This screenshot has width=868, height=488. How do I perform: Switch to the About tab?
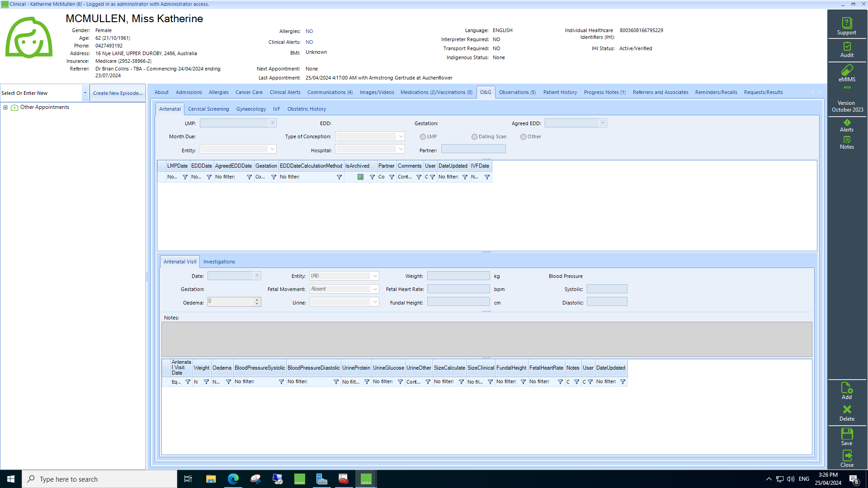161,93
